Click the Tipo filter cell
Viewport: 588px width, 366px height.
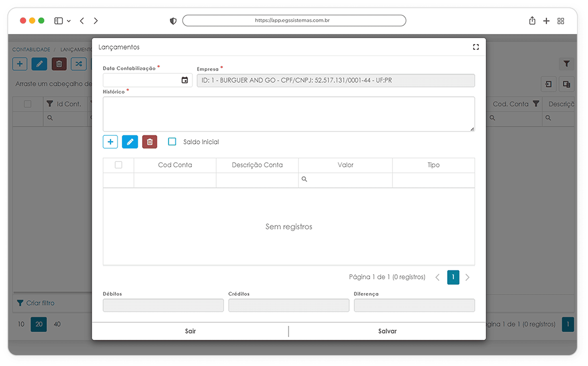coord(433,180)
